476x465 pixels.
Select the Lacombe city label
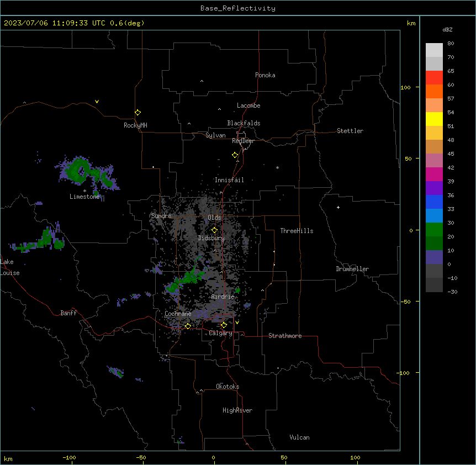point(248,105)
